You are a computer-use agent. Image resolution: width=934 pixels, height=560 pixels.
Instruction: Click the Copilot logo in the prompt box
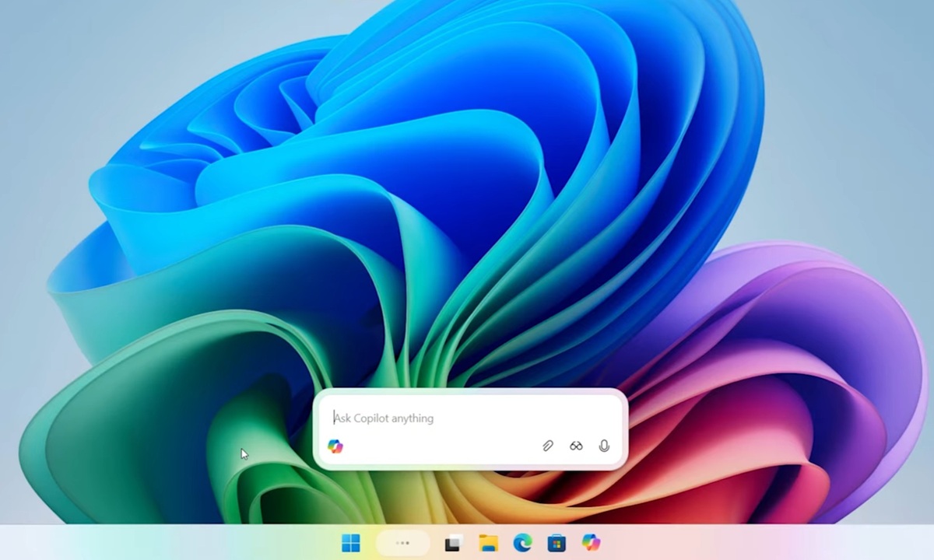(335, 446)
